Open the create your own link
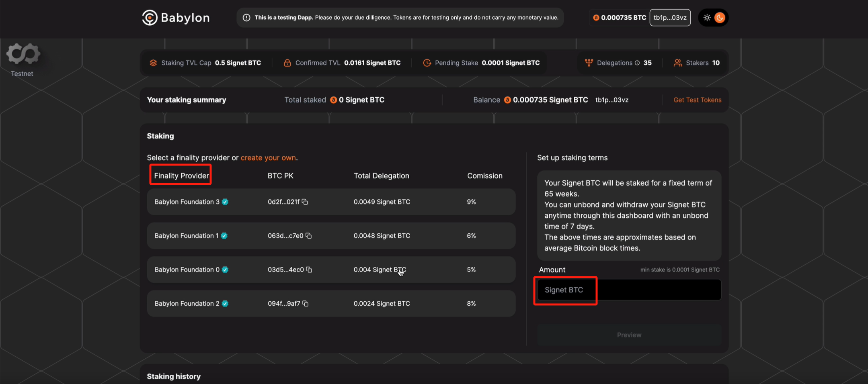Image resolution: width=868 pixels, height=384 pixels. point(268,158)
